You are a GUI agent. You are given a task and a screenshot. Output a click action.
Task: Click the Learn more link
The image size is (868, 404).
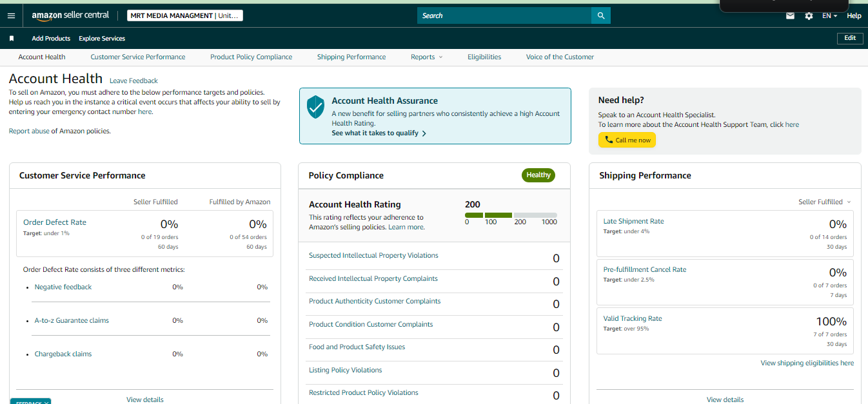(x=406, y=227)
